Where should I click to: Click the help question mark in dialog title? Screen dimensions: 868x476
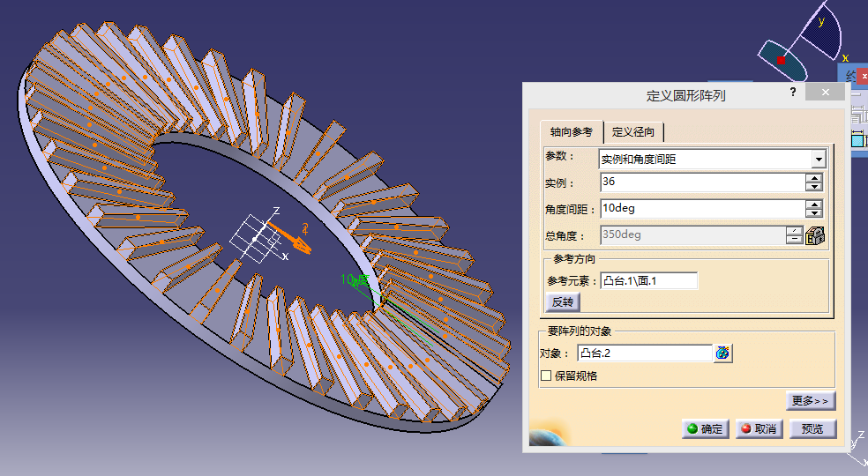pyautogui.click(x=794, y=93)
